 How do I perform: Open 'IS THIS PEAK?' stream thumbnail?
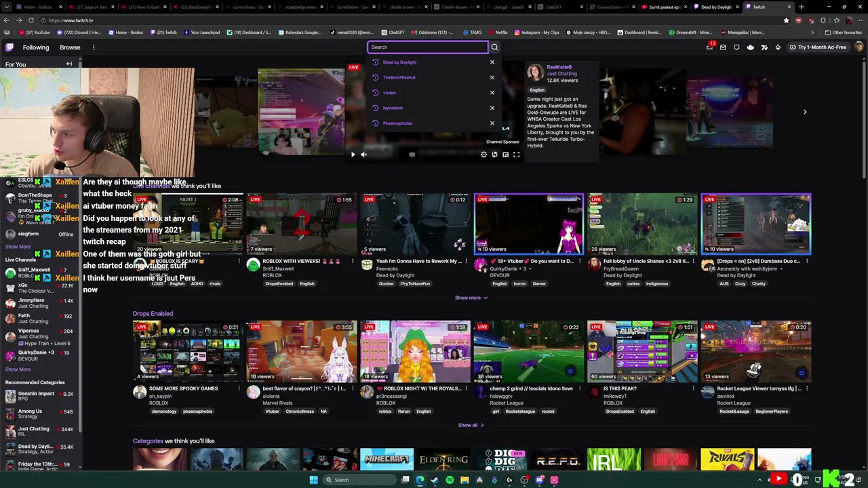[x=642, y=351]
